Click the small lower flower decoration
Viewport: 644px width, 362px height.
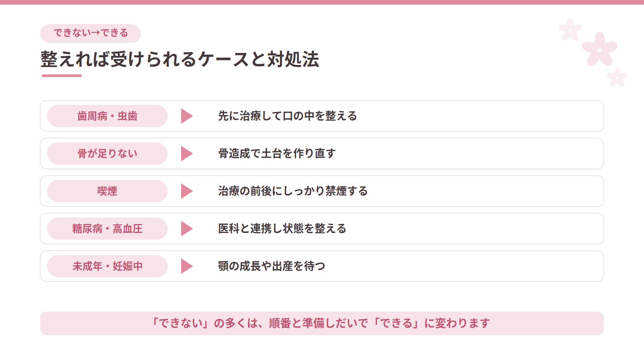click(617, 77)
